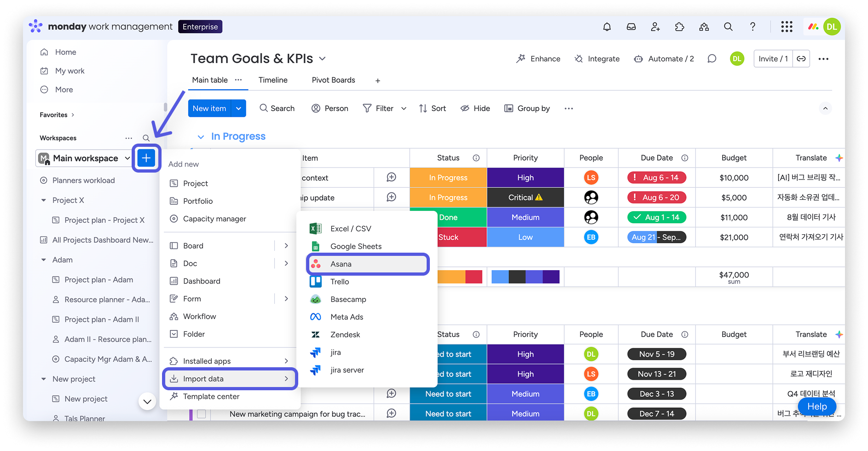The height and width of the screenshot is (451, 868).
Task: Collapse the In Progress group chevron
Action: click(x=201, y=137)
